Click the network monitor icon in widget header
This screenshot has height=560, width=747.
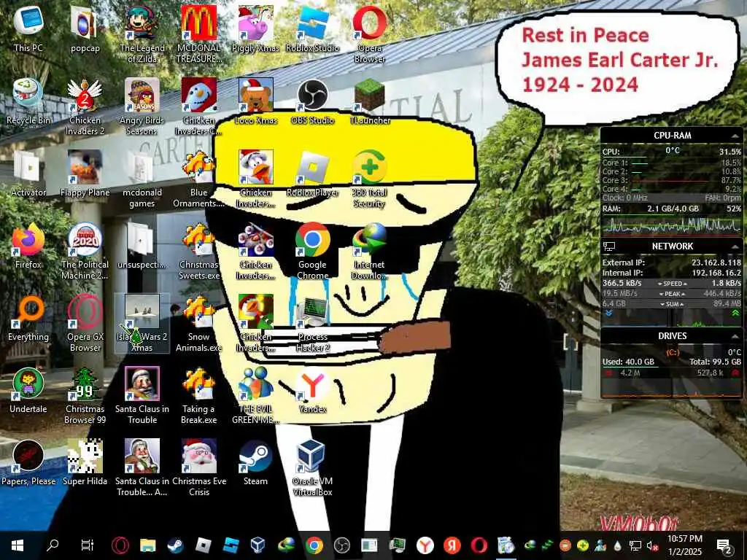(609, 246)
